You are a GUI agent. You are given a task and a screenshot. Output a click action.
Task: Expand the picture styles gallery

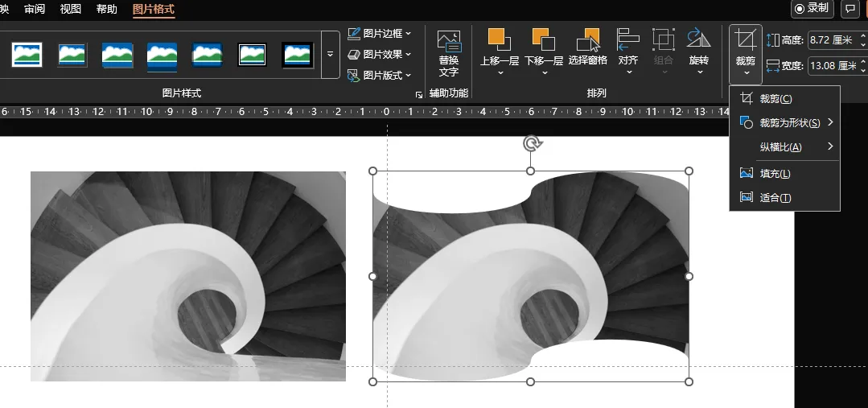tap(331, 54)
